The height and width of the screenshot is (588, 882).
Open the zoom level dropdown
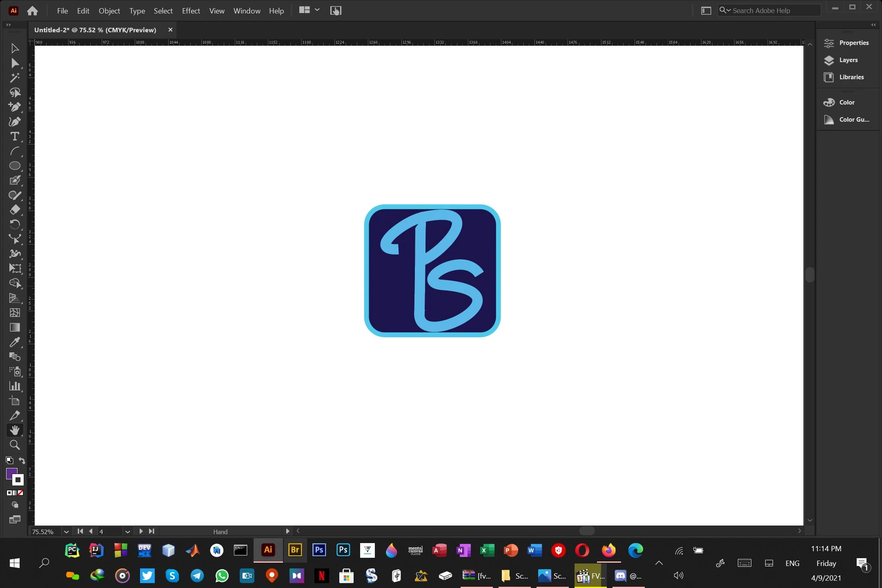[x=66, y=532]
